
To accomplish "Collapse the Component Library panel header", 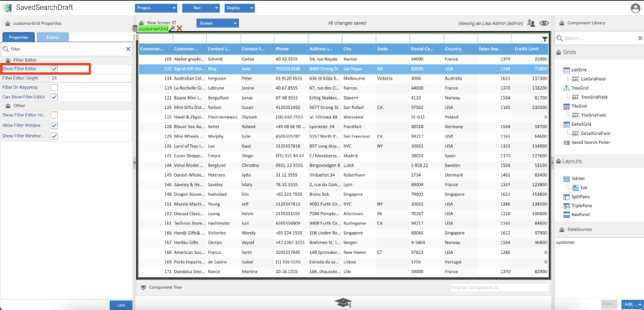I will (562, 23).
